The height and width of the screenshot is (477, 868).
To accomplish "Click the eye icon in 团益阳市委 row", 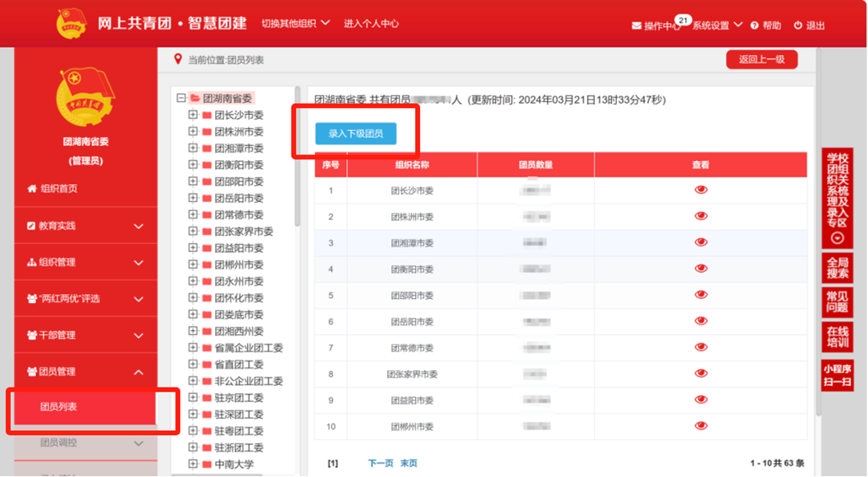I will [701, 400].
